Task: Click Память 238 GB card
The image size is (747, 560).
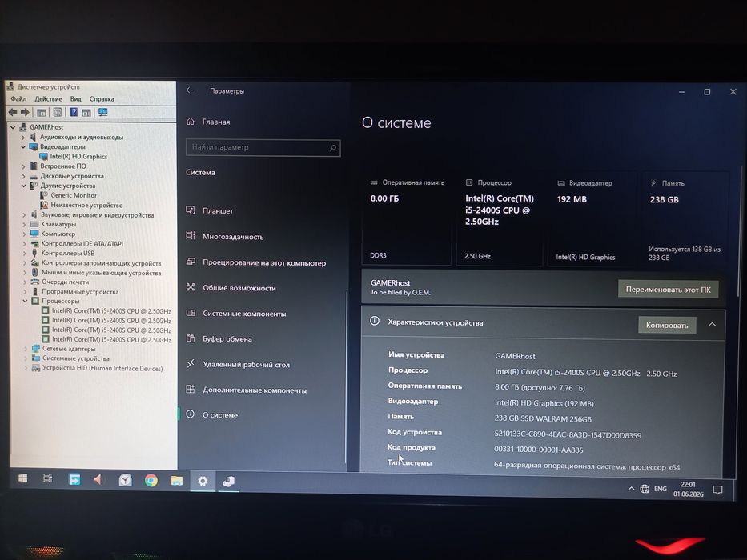Action: pyautogui.click(x=685, y=219)
